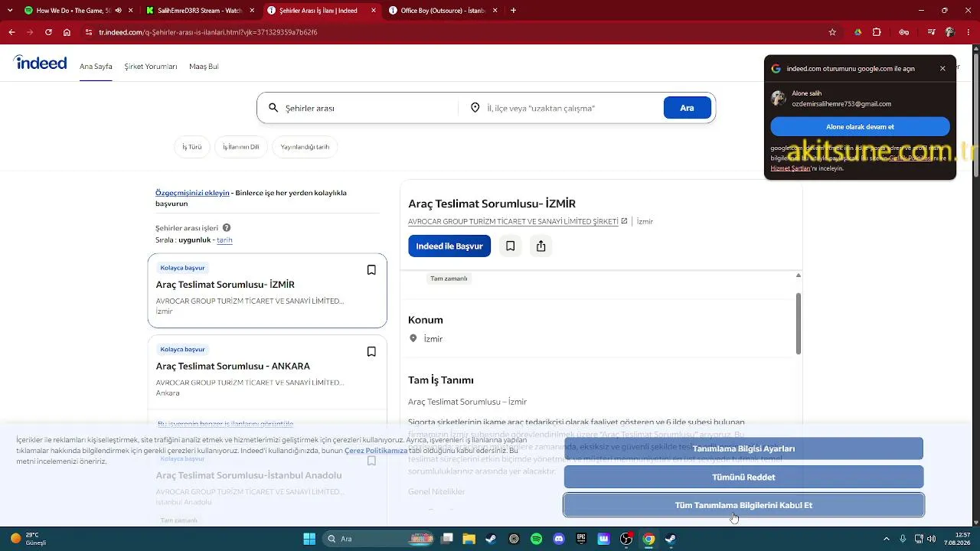Viewport: 980px width, 551px height.
Task: Open the Hizmet Şartları link in Google popup
Action: 790,168
